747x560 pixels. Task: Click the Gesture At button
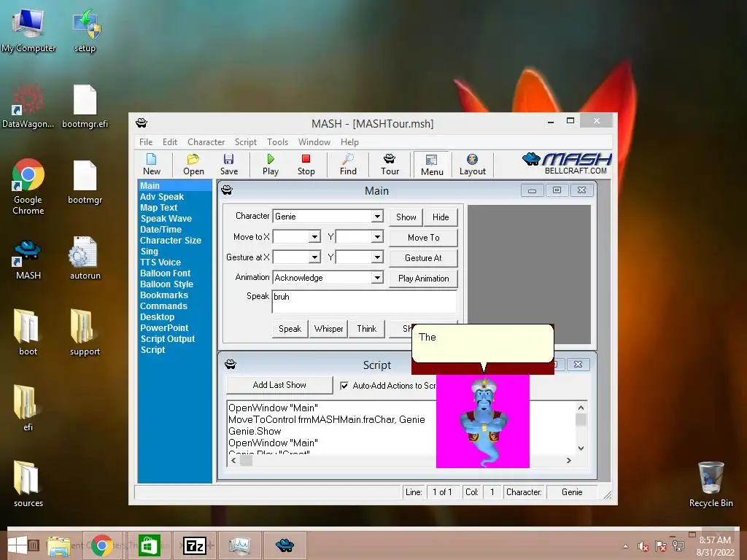coord(423,258)
